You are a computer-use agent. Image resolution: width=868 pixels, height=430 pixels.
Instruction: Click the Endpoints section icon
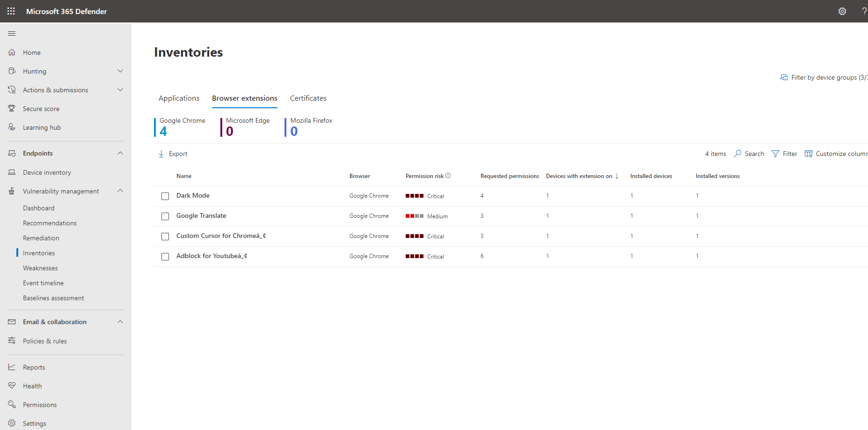tap(12, 153)
